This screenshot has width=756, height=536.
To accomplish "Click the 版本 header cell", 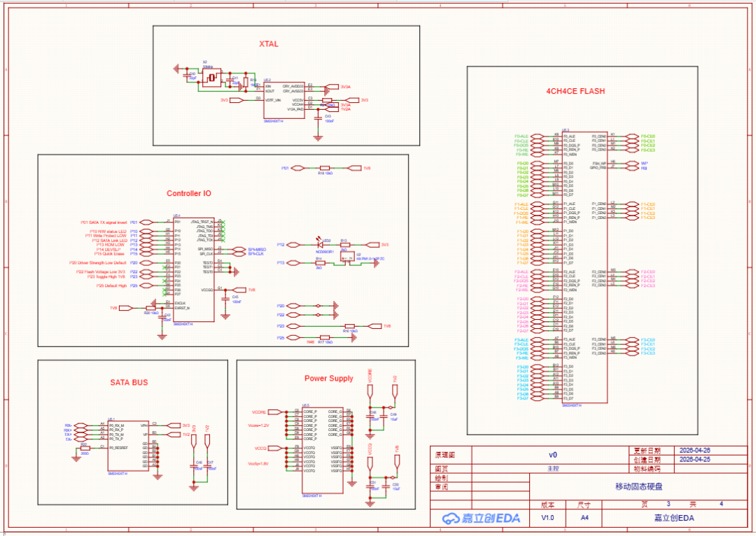I will click(x=547, y=505).
